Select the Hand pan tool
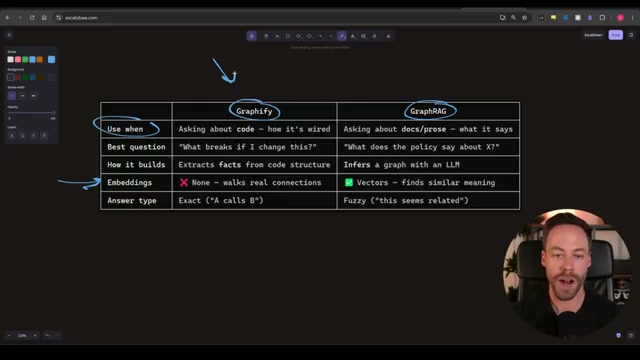This screenshot has height=360, width=640. [x=266, y=36]
